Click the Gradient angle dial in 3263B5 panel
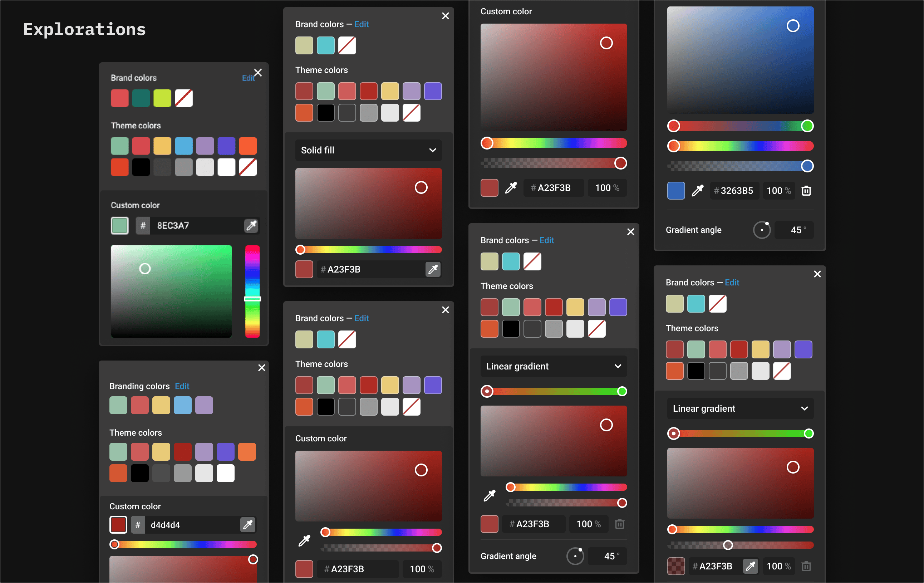The image size is (924, 583). click(762, 230)
